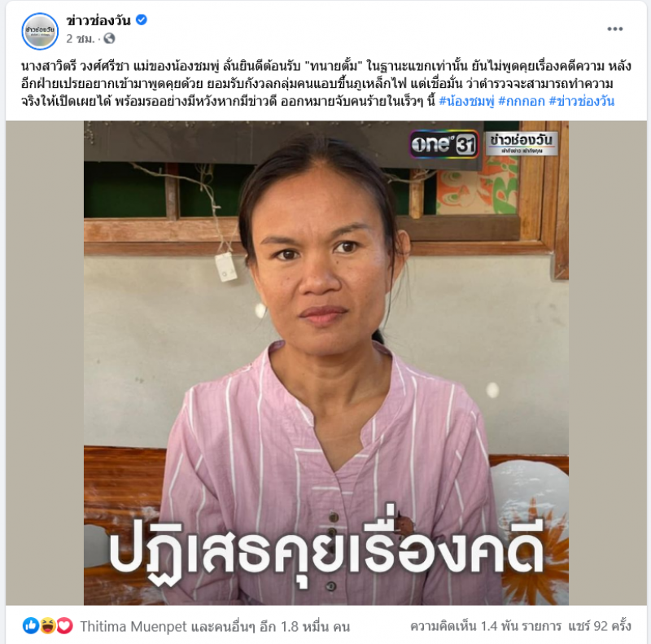Click the ปฏิเสธคุยเรื่องคดี caption on photo
The height and width of the screenshot is (644, 651).
click(327, 549)
